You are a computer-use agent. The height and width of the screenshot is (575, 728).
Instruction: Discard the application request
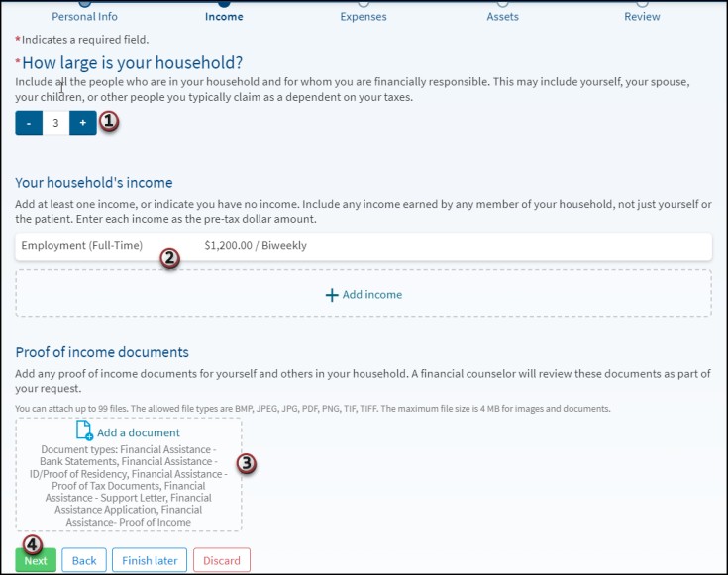pos(222,560)
